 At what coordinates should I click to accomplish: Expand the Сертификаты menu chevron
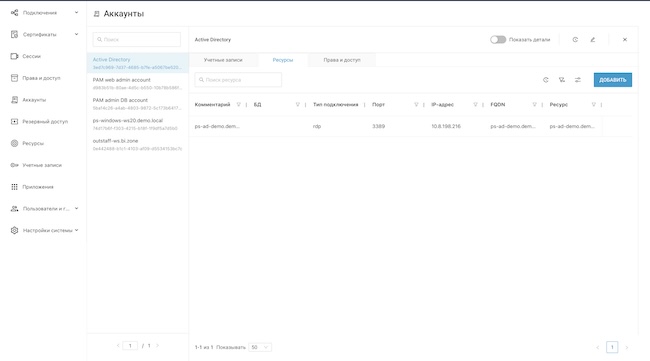(x=76, y=34)
